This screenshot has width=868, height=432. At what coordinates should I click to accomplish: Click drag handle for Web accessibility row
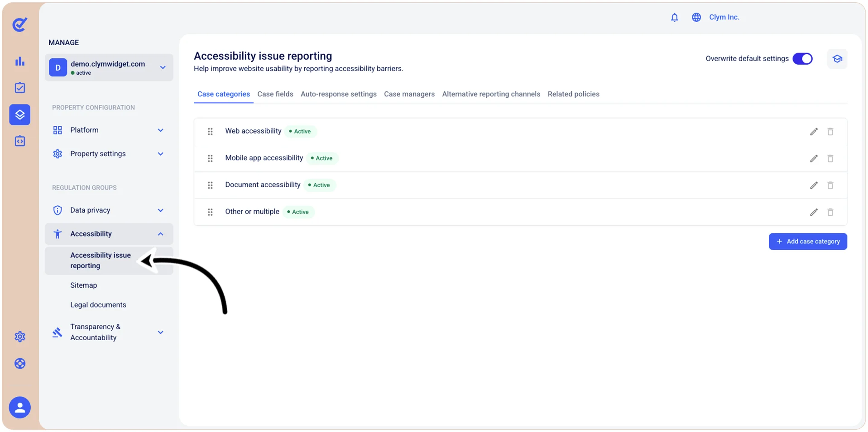[x=210, y=132]
